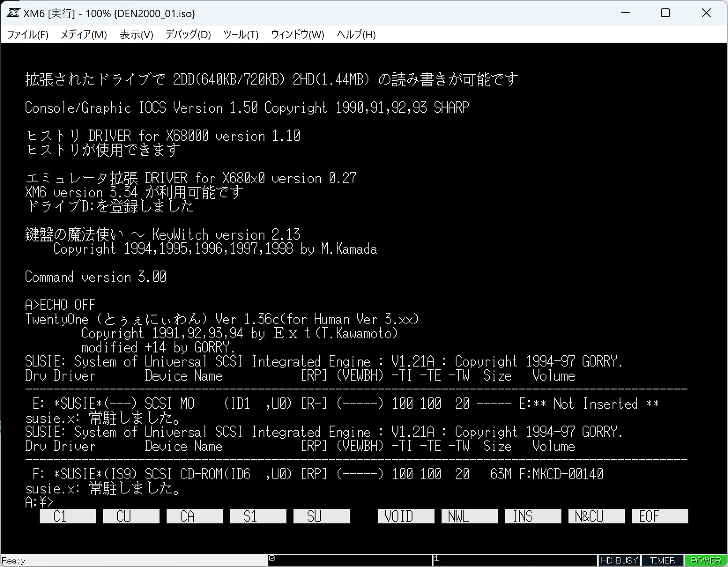
Task: Minimize the XM6 window
Action: 625,13
